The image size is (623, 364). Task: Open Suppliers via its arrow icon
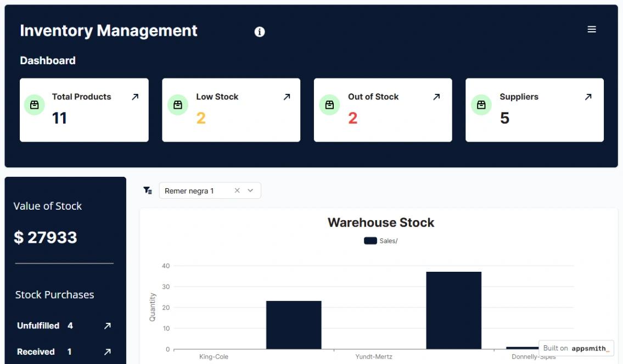pos(588,97)
